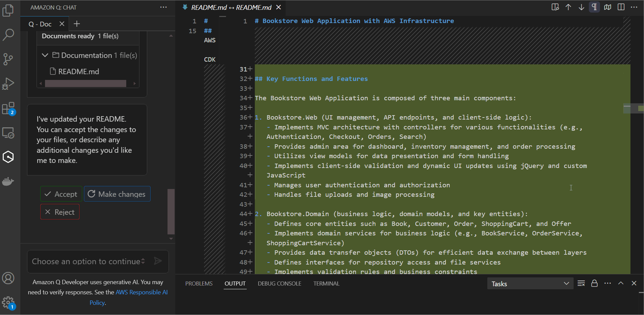Screen dimensions: 644x315
Task: Clear output icon in panel toolbar
Action: click(x=581, y=283)
